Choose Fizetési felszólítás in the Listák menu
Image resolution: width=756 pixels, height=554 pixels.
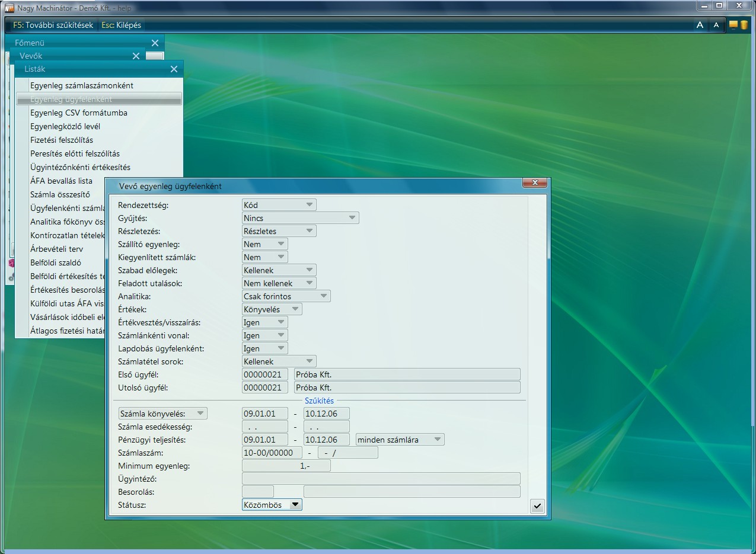pyautogui.click(x=62, y=140)
